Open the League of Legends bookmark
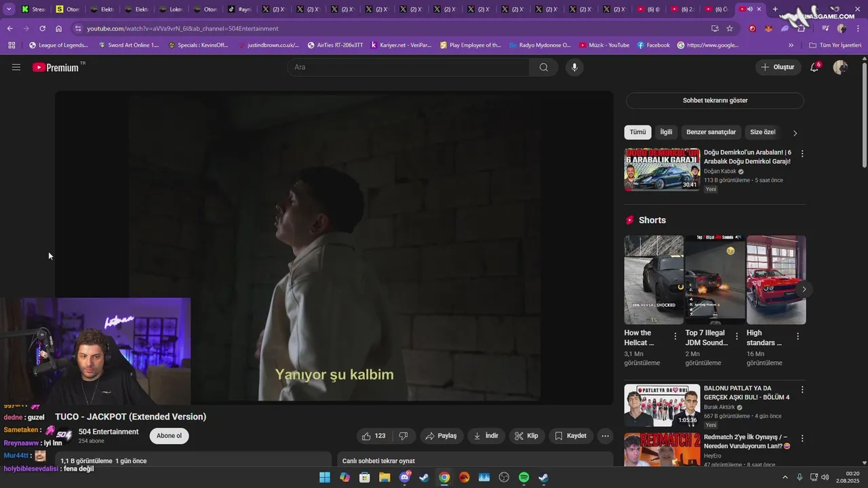The image size is (868, 488). click(x=58, y=45)
